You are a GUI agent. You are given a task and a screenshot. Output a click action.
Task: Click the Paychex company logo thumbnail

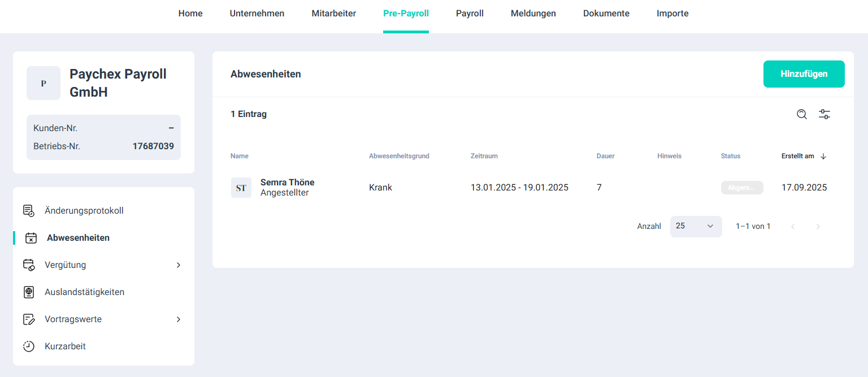point(44,83)
